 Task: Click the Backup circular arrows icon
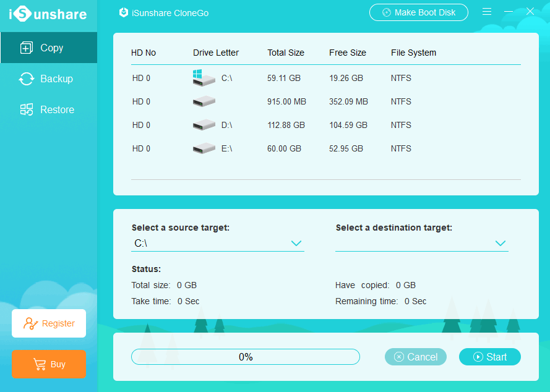pyautogui.click(x=27, y=79)
